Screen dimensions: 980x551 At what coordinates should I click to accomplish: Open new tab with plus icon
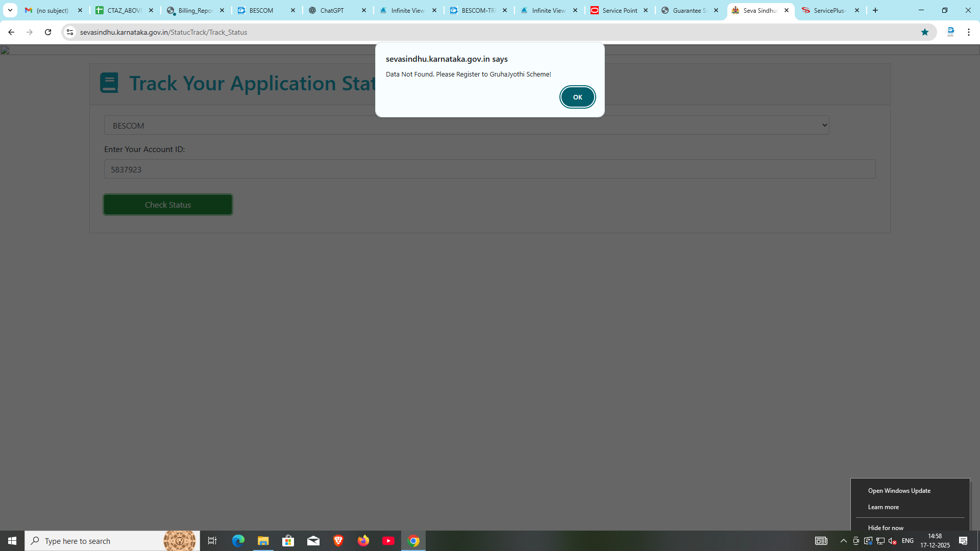tap(875, 10)
